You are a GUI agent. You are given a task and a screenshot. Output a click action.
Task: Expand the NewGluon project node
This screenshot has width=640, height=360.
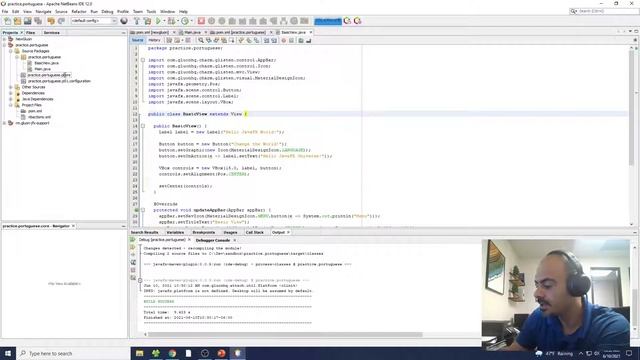[x=4, y=39]
